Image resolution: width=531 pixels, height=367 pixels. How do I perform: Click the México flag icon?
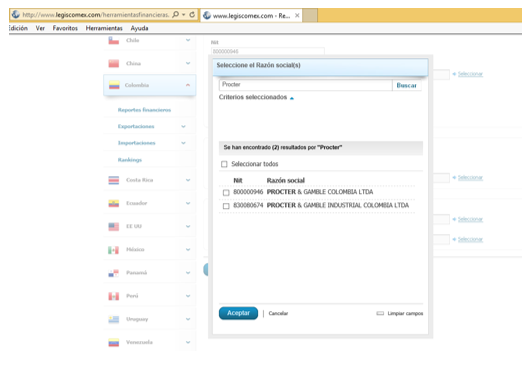(113, 250)
